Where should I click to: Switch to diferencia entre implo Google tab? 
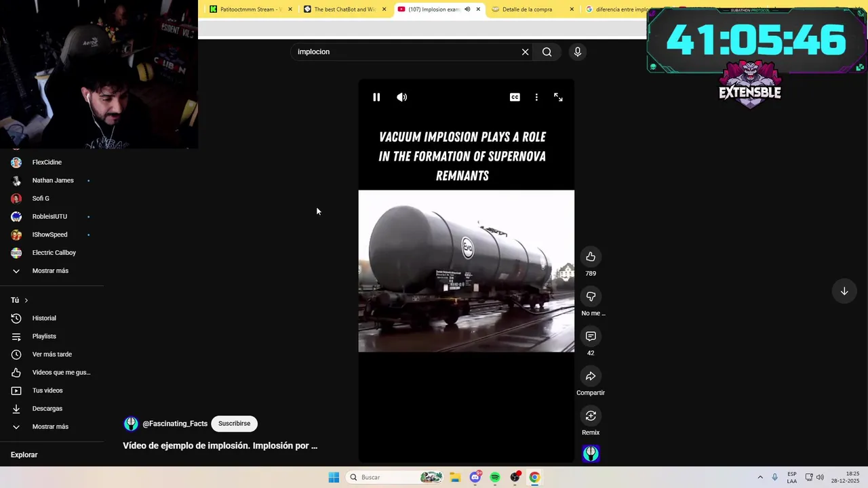(616, 9)
